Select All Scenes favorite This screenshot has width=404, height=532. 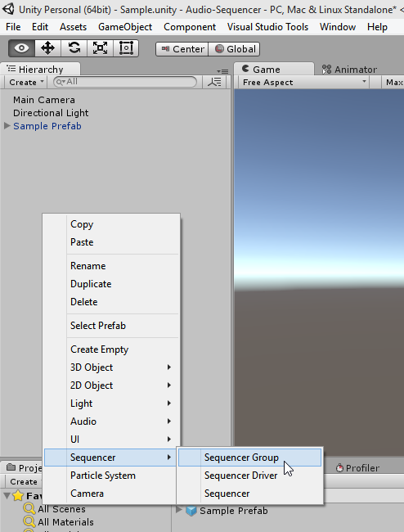(x=61, y=509)
